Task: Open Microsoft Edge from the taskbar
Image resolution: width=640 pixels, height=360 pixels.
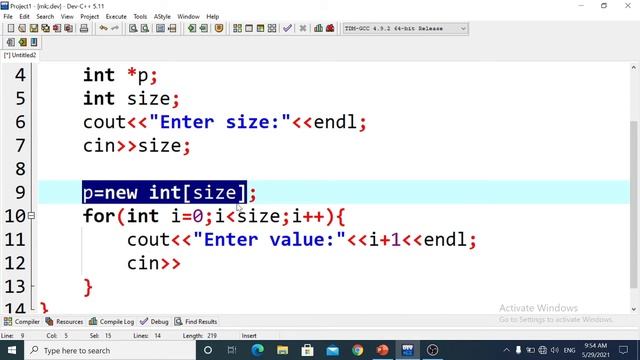Action: [x=258, y=350]
